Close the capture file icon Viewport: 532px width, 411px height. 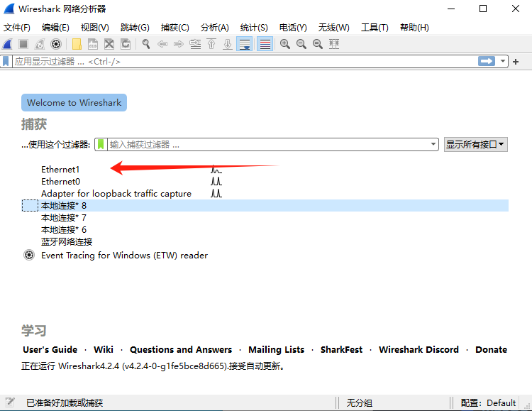[x=109, y=44]
